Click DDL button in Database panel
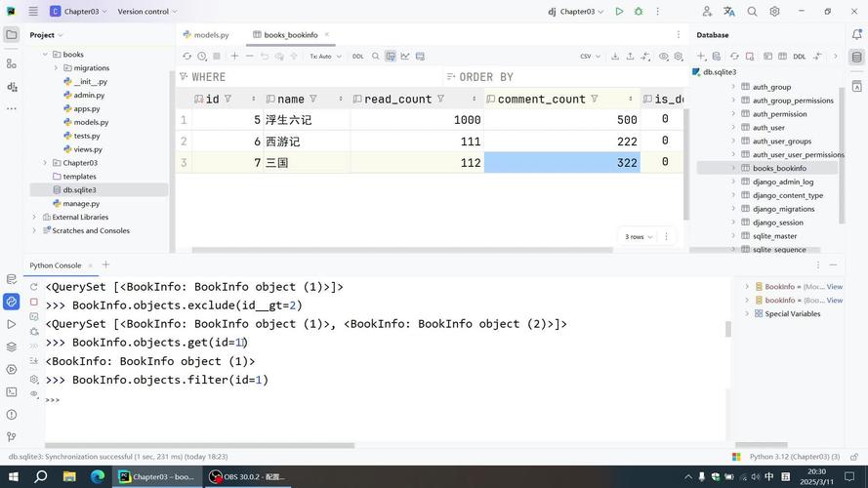Viewport: 868px width, 488px height. click(800, 57)
